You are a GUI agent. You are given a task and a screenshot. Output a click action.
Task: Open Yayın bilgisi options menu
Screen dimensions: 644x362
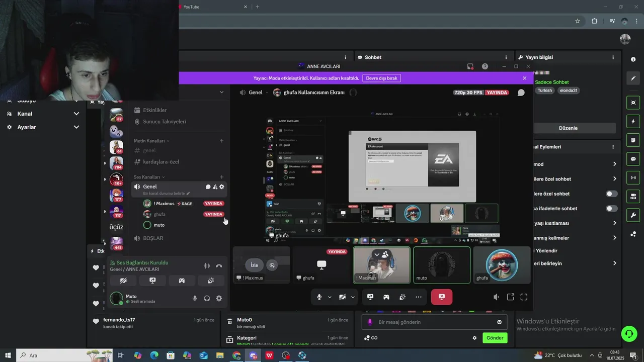coord(613,57)
